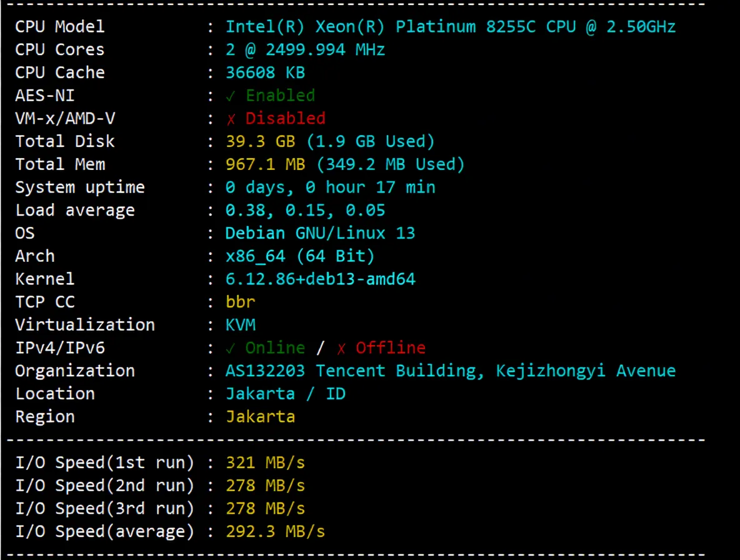
Task: Click the Total Disk label
Action: coord(65,141)
